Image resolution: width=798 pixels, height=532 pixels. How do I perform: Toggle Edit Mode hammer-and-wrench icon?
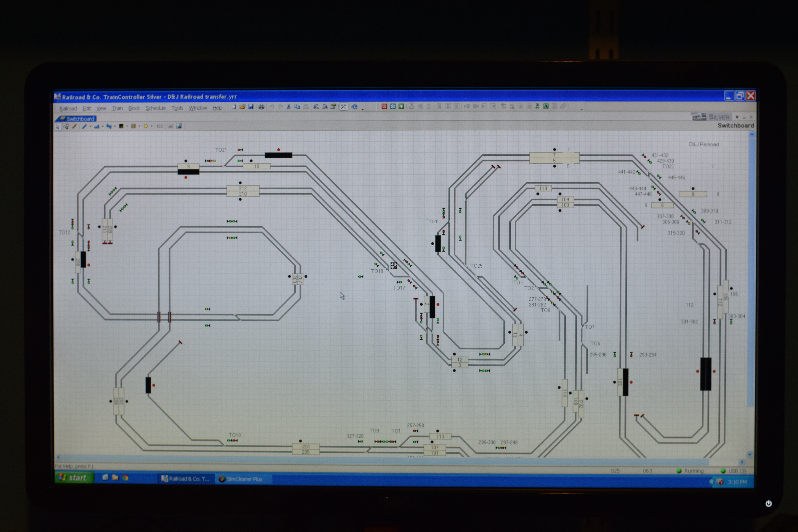click(344, 107)
